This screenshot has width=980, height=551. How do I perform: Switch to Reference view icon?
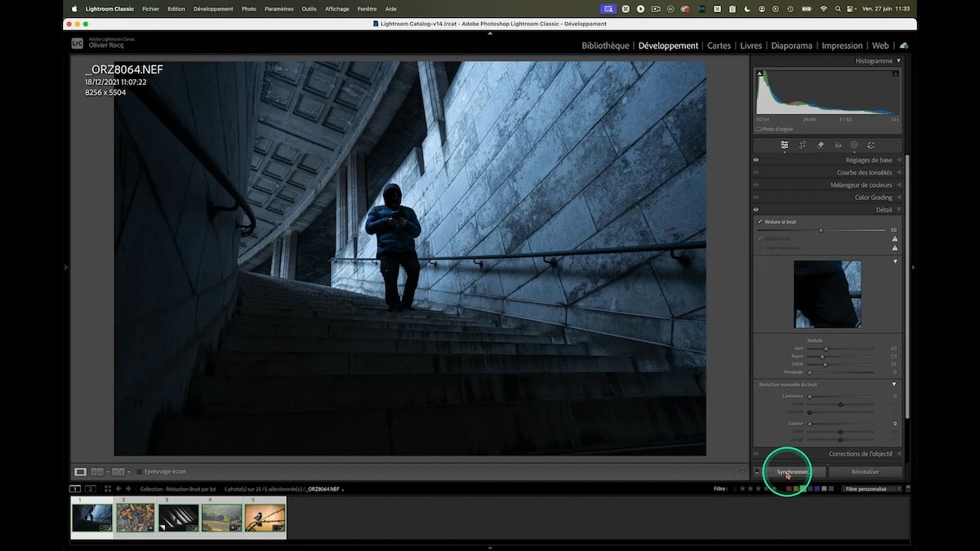pos(97,472)
